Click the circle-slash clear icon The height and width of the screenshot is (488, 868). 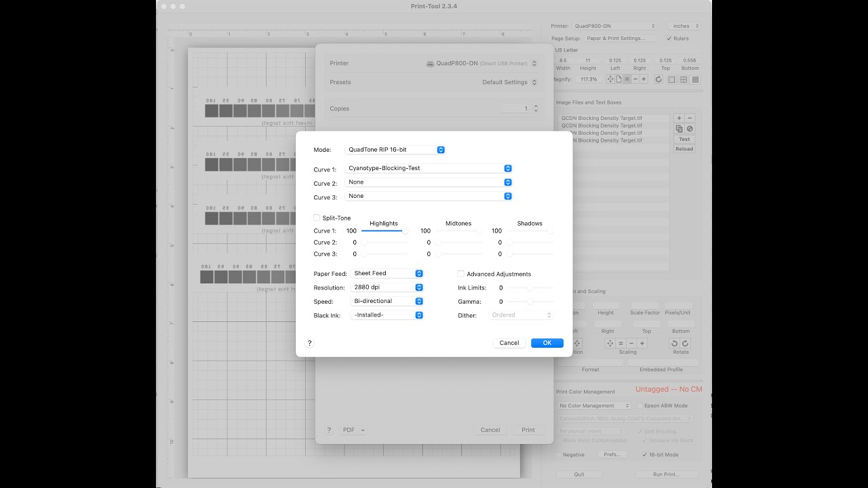point(690,129)
